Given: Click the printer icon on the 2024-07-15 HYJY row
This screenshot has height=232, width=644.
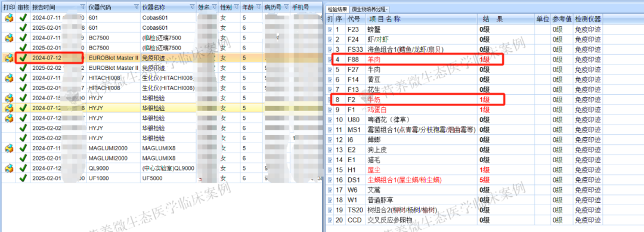Looking at the screenshot, I should point(8,98).
